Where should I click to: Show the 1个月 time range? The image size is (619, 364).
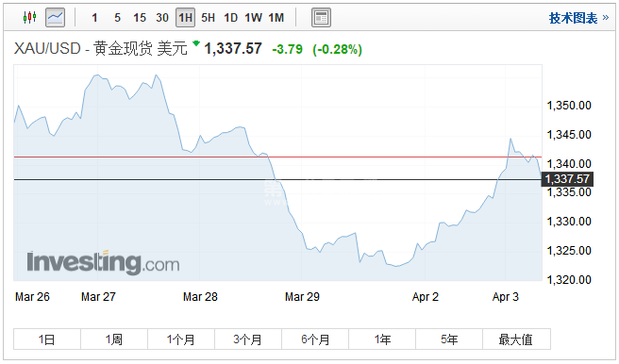[181, 339]
